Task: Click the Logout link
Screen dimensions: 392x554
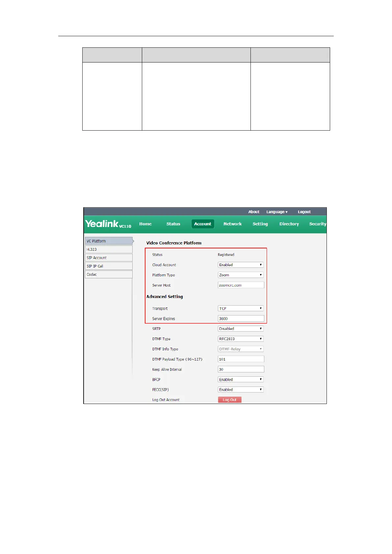Action: 304,212
